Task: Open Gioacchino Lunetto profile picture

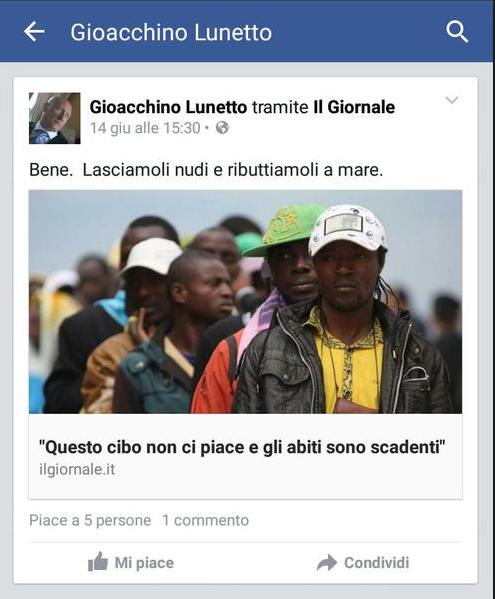Action: tap(55, 118)
